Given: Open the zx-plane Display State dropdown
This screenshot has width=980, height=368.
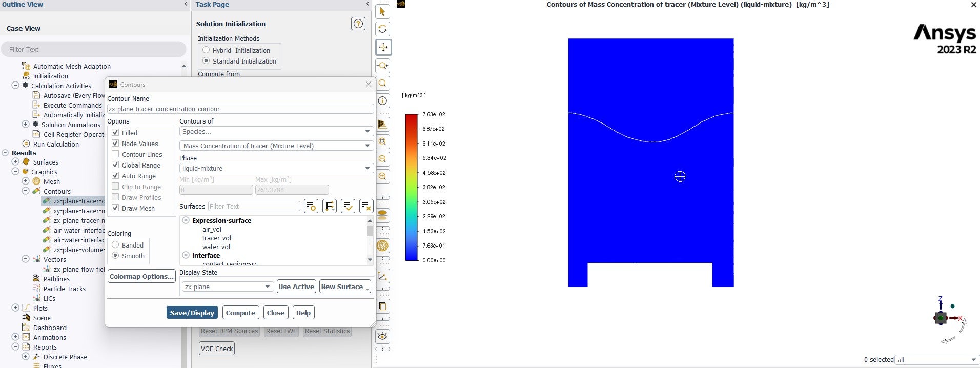Looking at the screenshot, I should click(x=228, y=287).
